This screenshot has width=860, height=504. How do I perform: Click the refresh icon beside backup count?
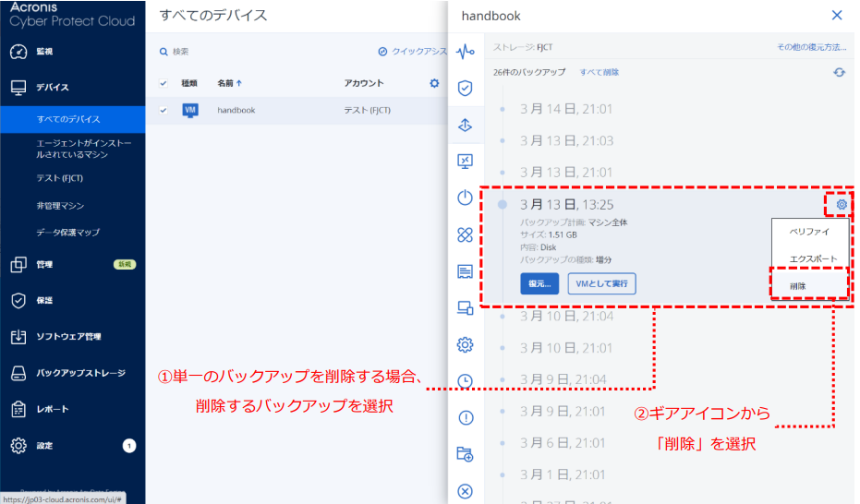pyautogui.click(x=839, y=72)
